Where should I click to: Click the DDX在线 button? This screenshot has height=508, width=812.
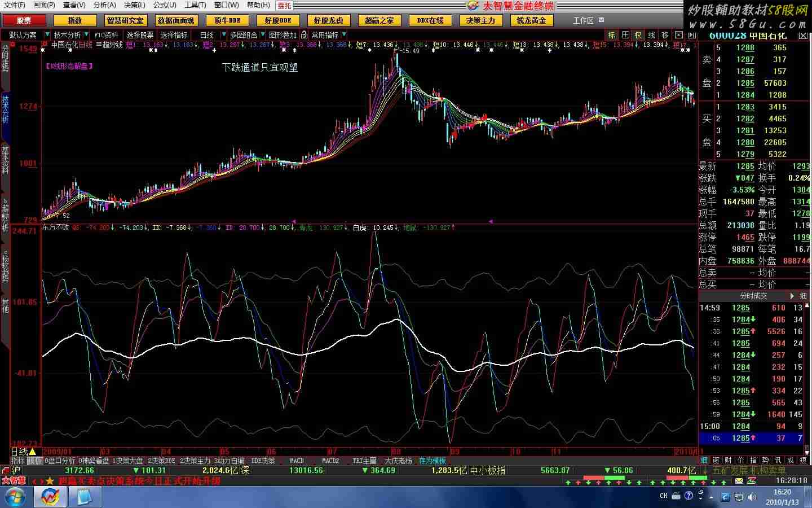pos(430,20)
